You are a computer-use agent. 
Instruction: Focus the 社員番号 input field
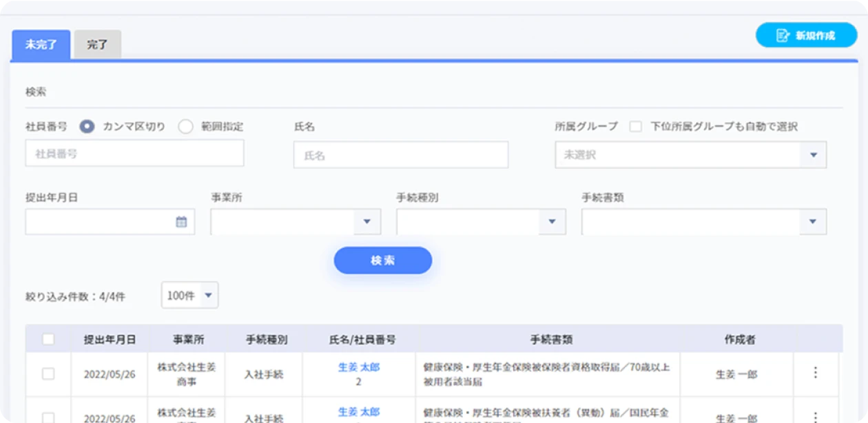click(x=134, y=154)
